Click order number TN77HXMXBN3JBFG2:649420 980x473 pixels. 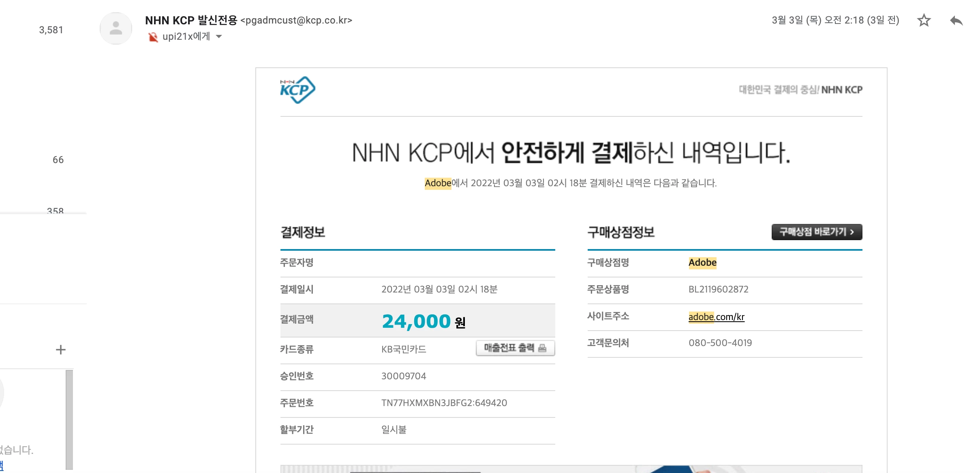[x=444, y=403]
